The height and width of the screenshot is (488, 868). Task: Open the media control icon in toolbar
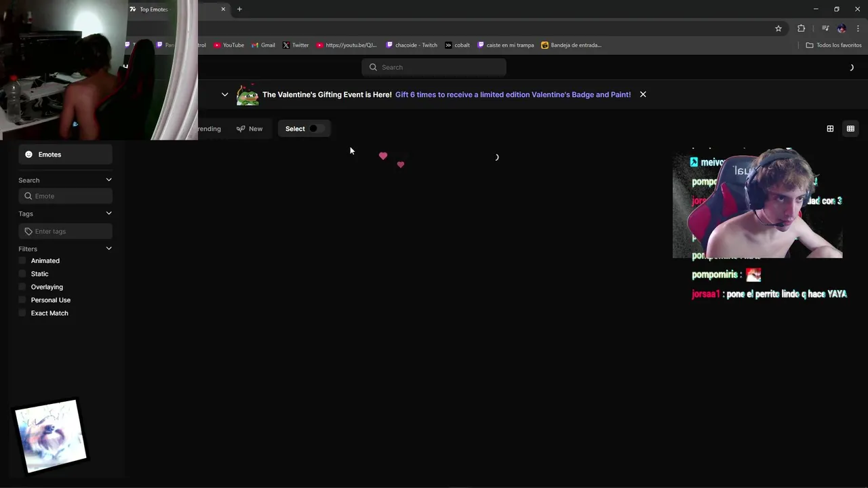pyautogui.click(x=825, y=28)
